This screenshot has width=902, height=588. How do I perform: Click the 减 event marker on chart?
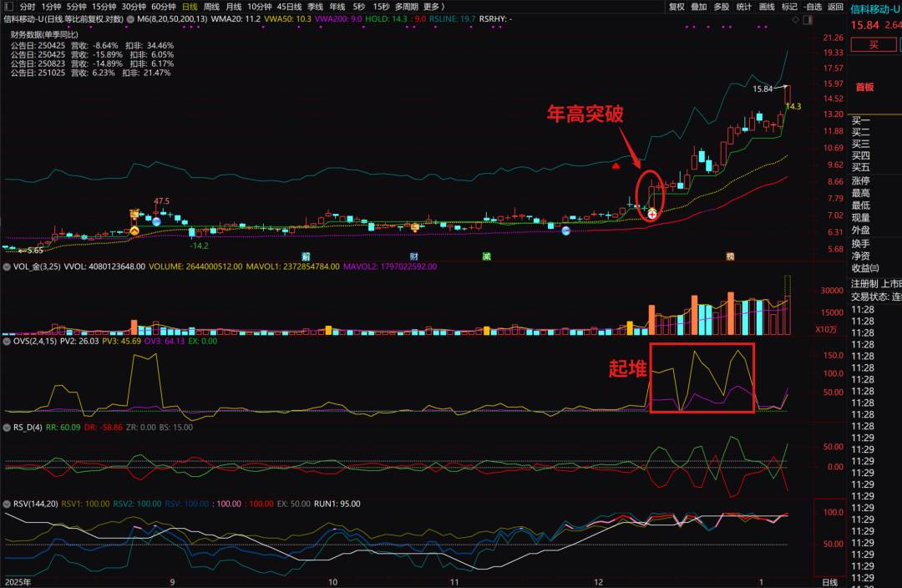point(487,256)
